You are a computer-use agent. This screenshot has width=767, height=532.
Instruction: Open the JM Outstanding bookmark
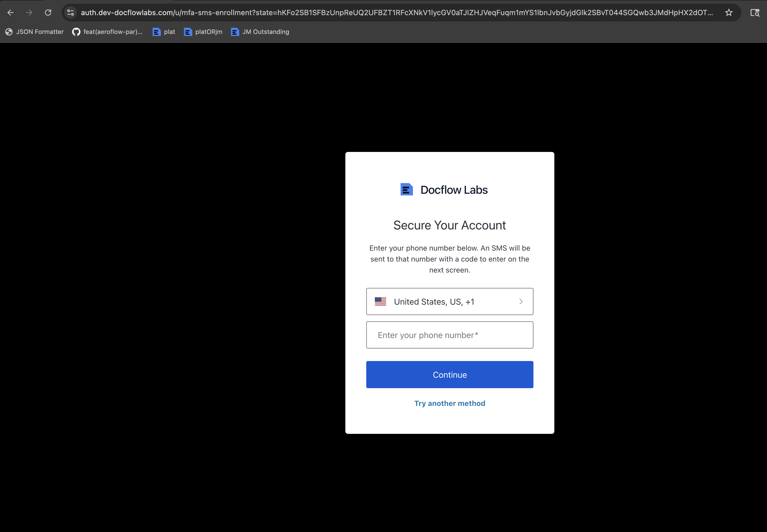260,32
